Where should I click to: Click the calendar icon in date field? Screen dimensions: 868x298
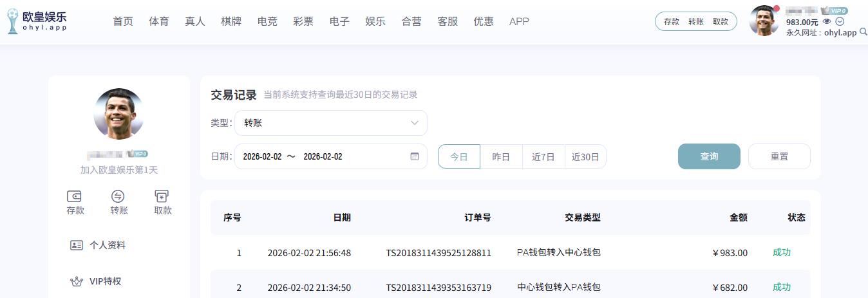click(415, 156)
